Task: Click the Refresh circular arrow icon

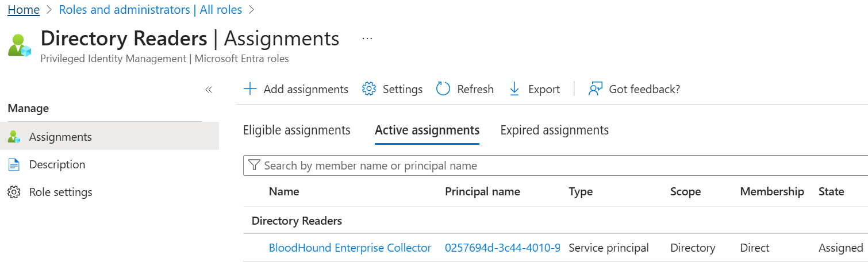Action: [x=443, y=89]
